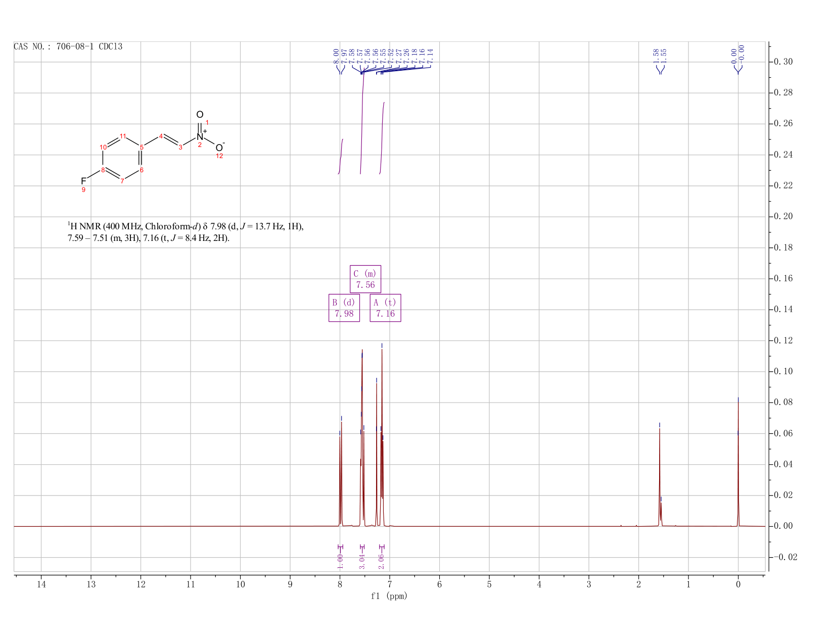
Task: Click the integral curve above the 7.16 triplet
Action: [x=382, y=138]
